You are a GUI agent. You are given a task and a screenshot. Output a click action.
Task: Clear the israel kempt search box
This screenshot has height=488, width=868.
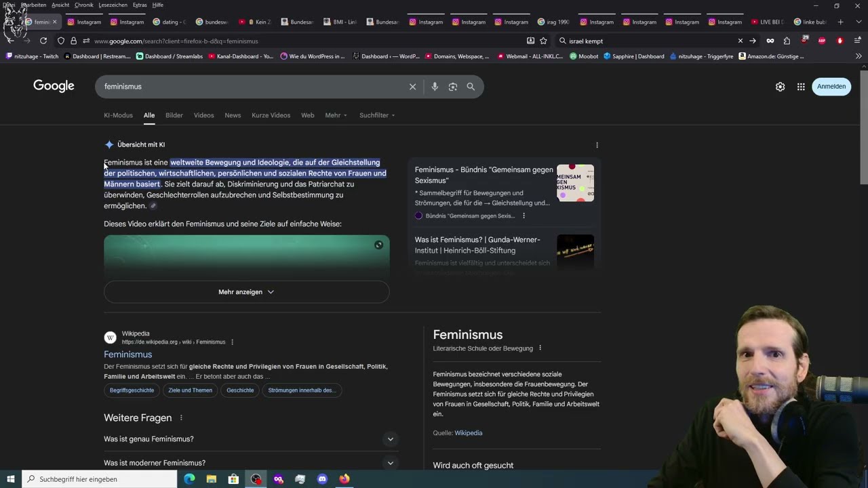point(740,41)
